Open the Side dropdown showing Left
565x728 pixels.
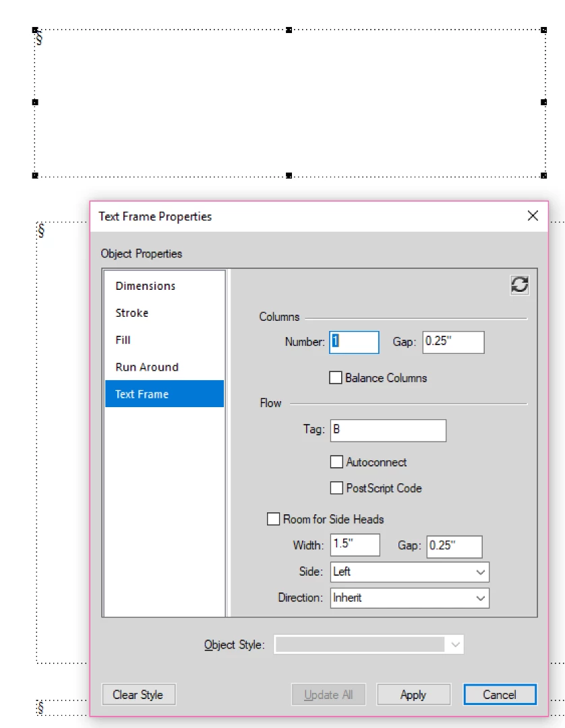click(x=410, y=572)
